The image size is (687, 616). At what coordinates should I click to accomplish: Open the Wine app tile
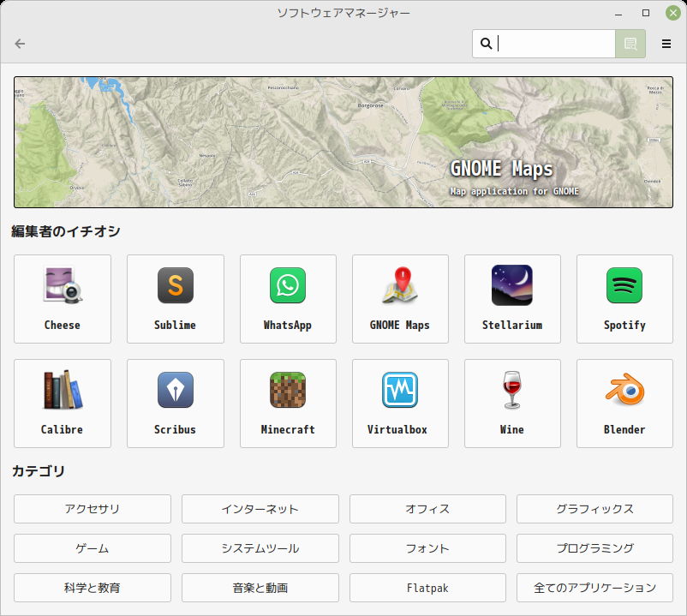[512, 404]
